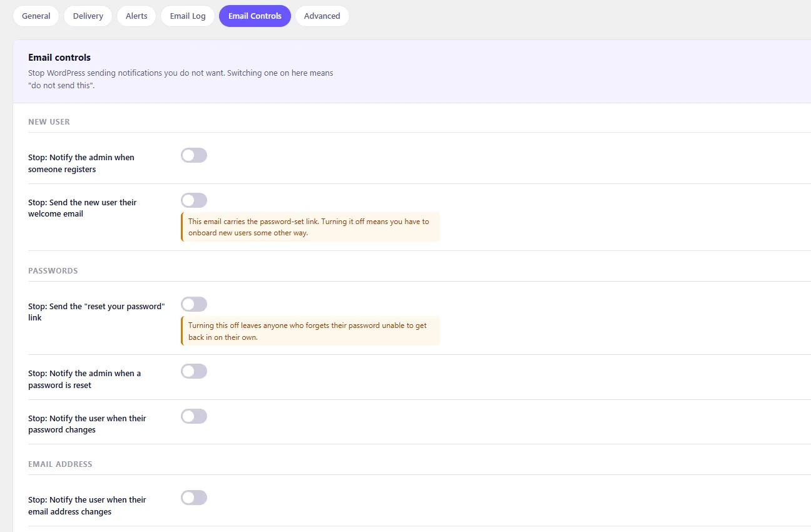811x532 pixels.
Task: Open the General tab
Action: (36, 16)
